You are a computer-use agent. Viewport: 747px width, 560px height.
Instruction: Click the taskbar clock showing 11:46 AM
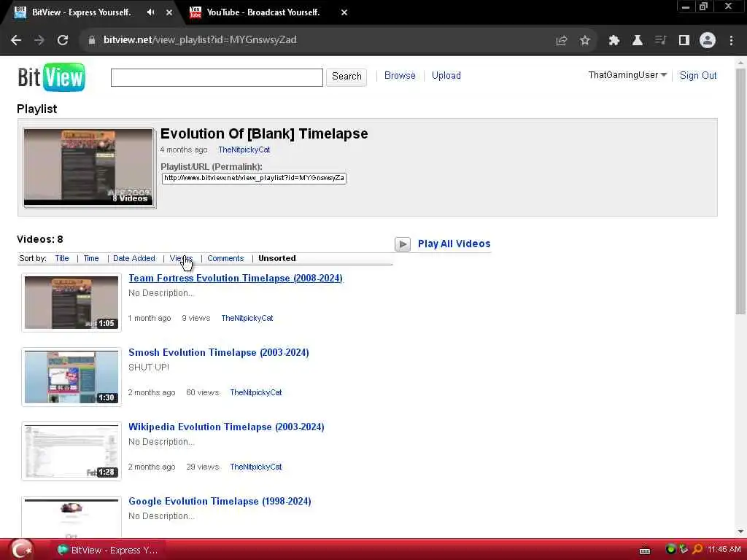[724, 550]
